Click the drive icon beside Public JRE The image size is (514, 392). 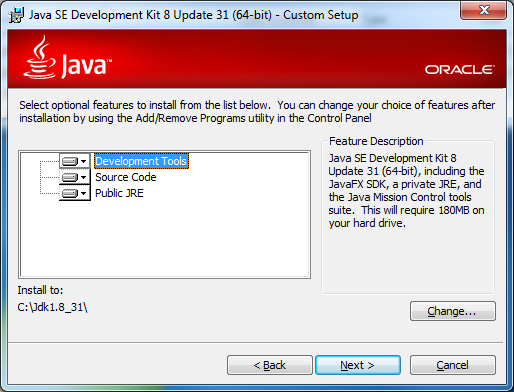pos(70,193)
